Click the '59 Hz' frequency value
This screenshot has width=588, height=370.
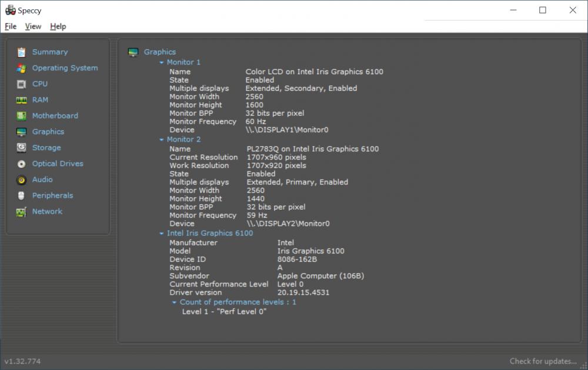tap(257, 216)
